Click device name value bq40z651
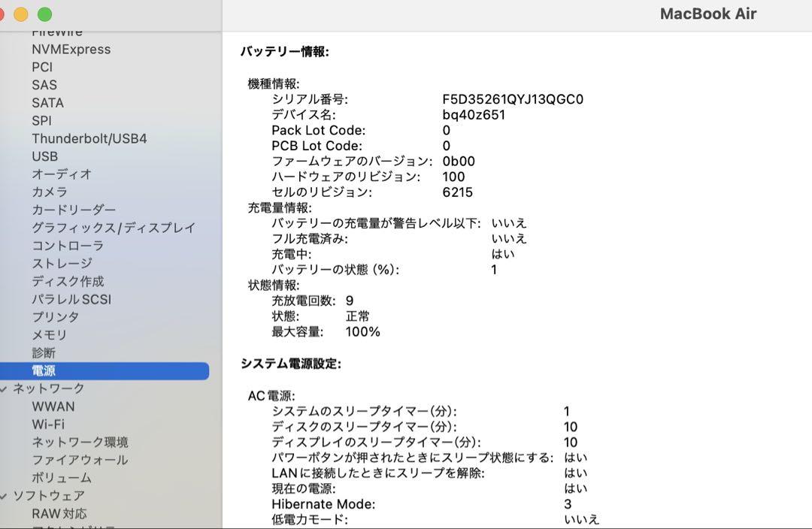Image resolution: width=812 pixels, height=529 pixels. click(474, 115)
